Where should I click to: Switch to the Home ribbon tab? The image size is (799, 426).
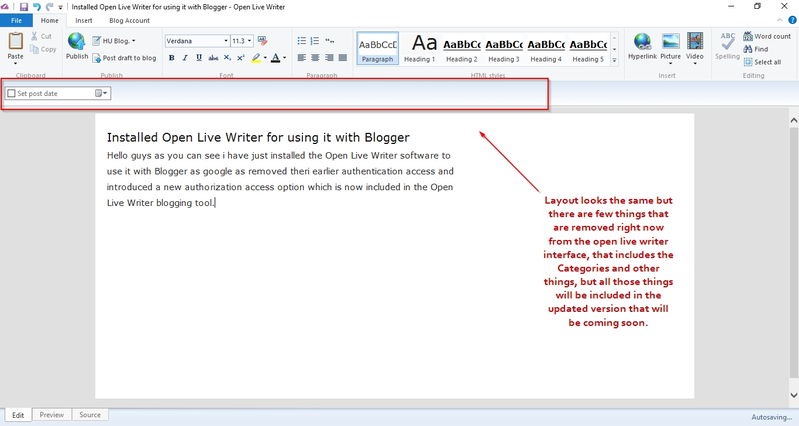coord(49,20)
